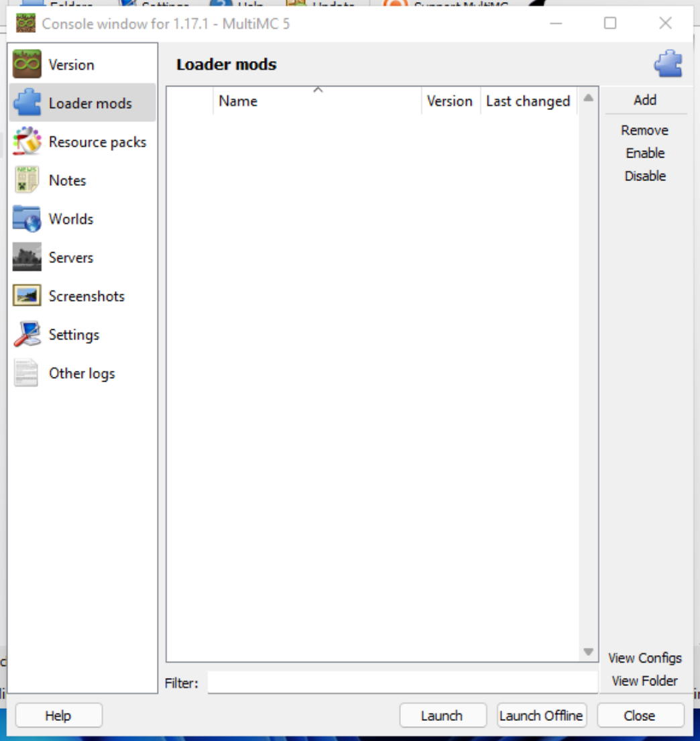
Task: Click Add to add a loader mod
Action: click(645, 100)
